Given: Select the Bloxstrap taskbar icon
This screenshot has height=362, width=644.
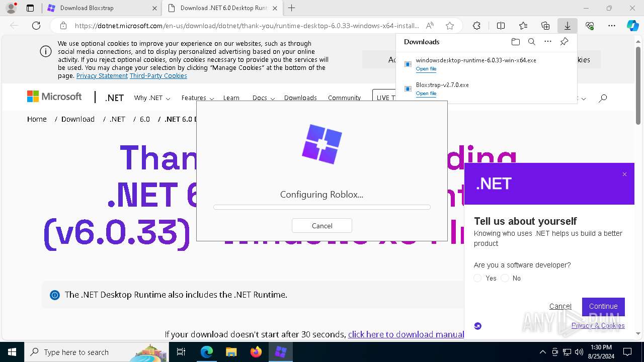Looking at the screenshot, I should coord(280,352).
